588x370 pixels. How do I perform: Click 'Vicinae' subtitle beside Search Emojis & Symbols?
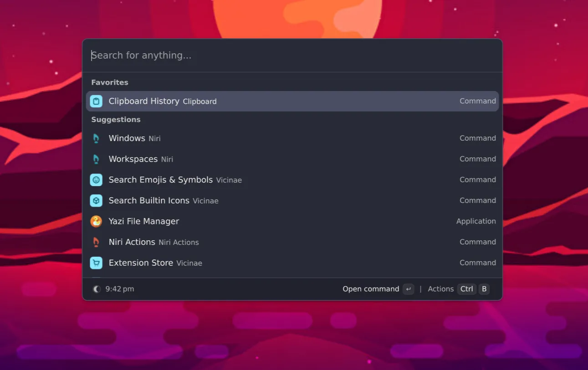(x=229, y=180)
